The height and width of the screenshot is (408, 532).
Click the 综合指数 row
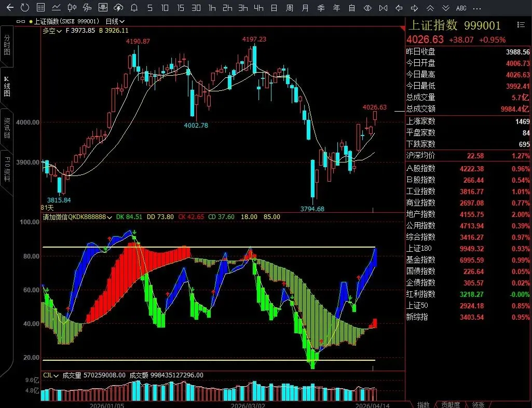468,237
